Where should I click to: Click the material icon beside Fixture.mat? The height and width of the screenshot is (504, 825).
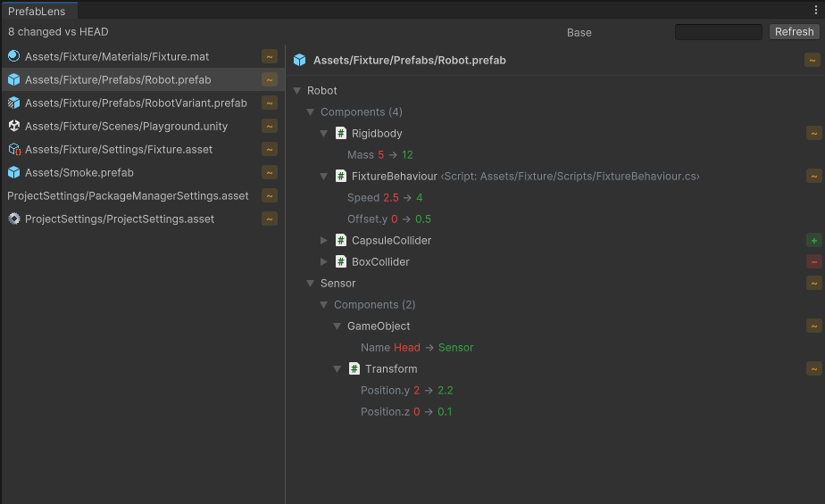click(x=14, y=56)
